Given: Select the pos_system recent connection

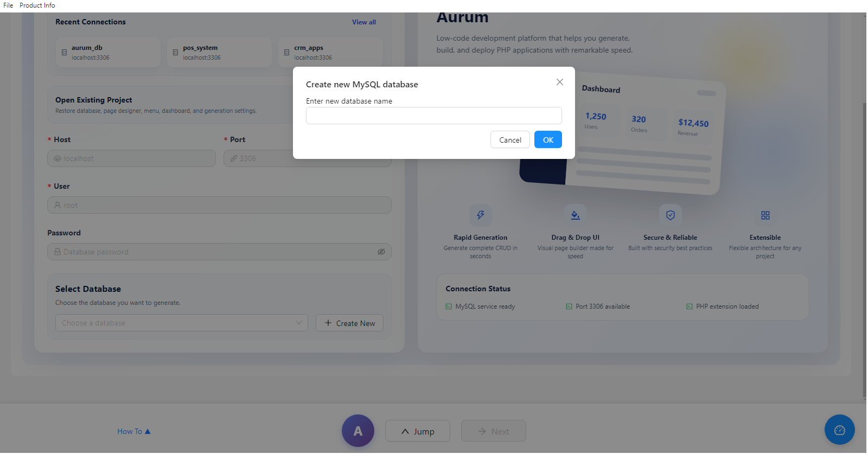Looking at the screenshot, I should [219, 52].
